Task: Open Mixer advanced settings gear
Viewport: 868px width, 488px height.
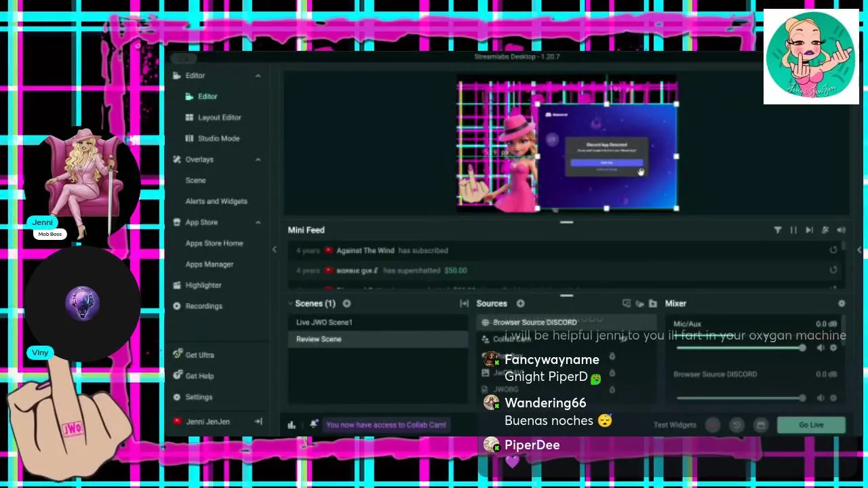Action: 842,304
